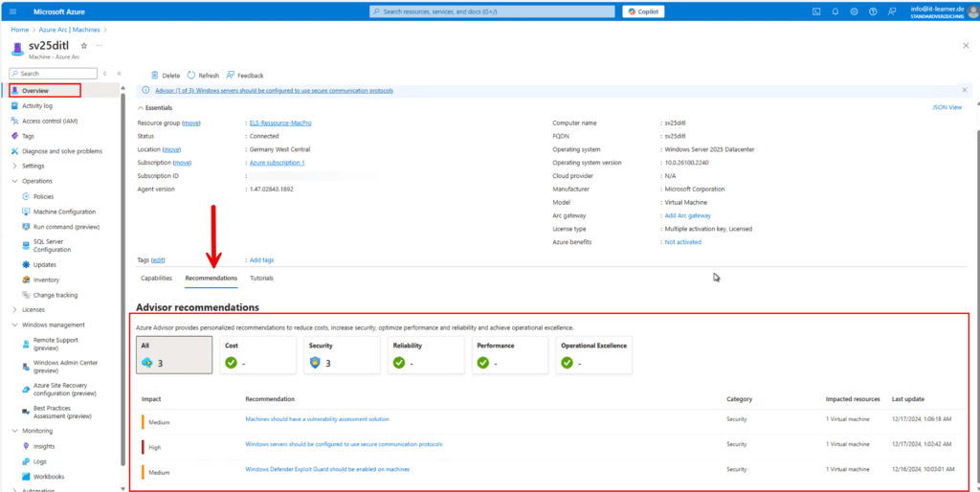Open Updates in the sidebar
Image resolution: width=980 pixels, height=492 pixels.
44,264
